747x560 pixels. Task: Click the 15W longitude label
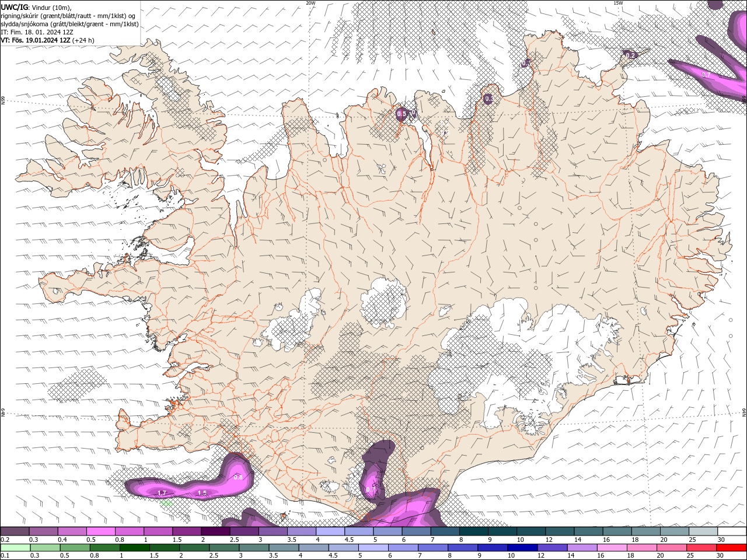[x=618, y=3]
